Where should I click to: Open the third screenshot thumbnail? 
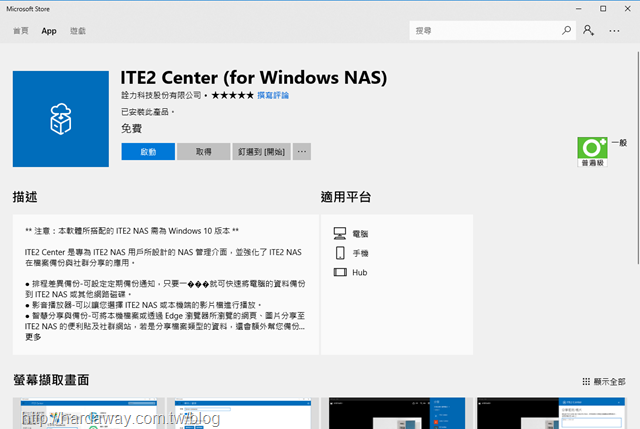point(397,413)
